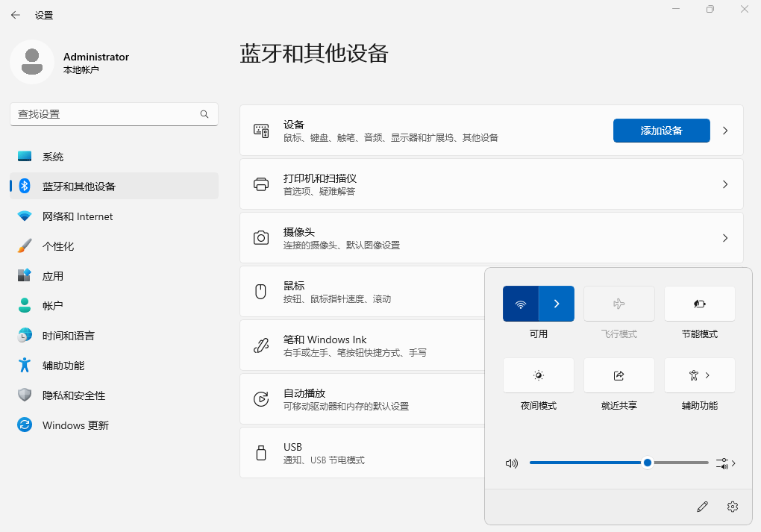Image resolution: width=761 pixels, height=532 pixels.
Task: Click the printer icon
Action: pyautogui.click(x=261, y=184)
